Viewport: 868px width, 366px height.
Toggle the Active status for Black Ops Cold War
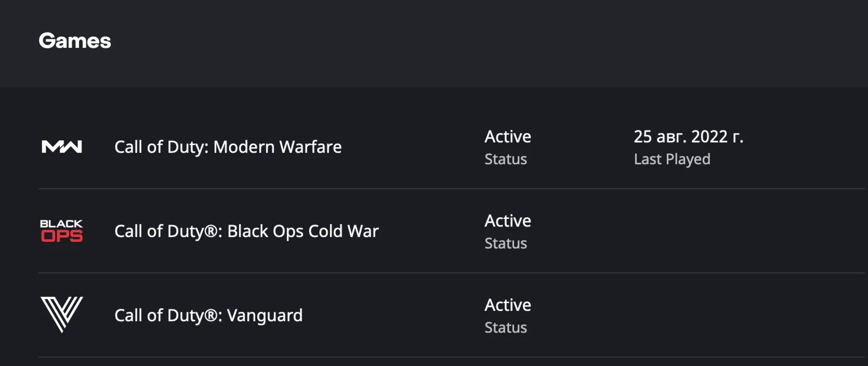point(507,220)
